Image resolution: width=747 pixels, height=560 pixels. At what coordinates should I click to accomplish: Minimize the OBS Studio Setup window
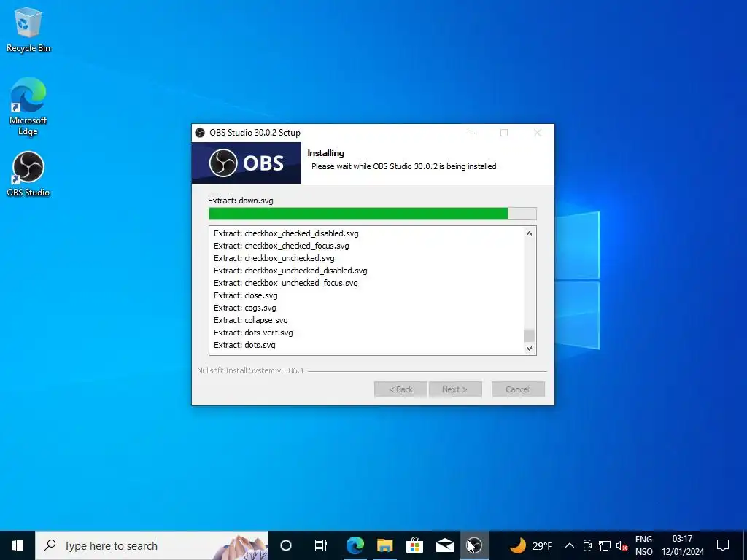(x=471, y=133)
